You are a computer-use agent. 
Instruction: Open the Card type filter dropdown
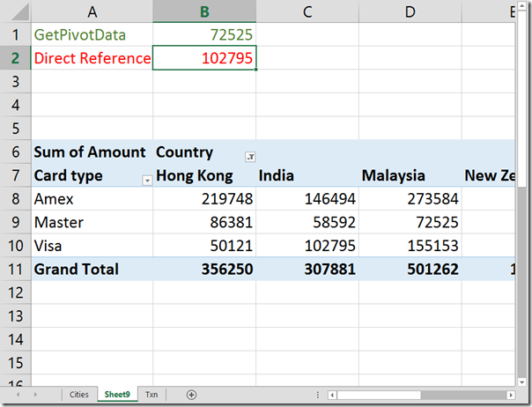tap(146, 180)
